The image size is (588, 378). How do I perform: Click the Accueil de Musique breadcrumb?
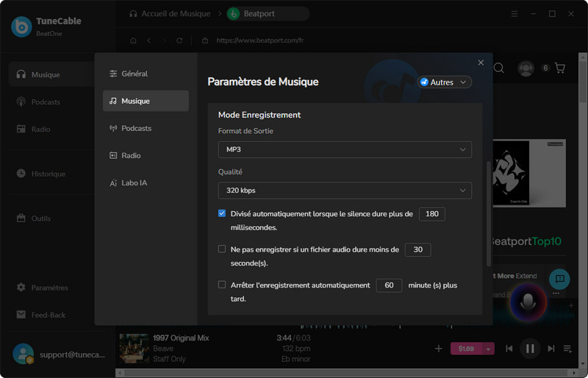tap(170, 14)
